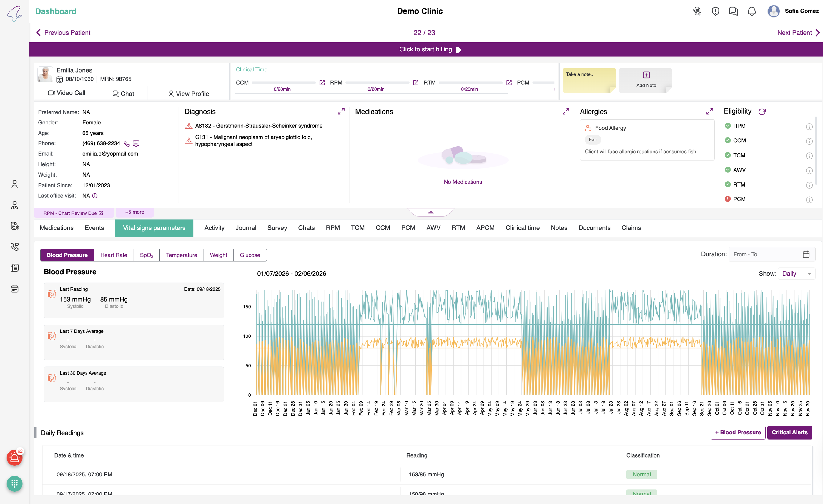Click info icon next to PCM eligibility
823x504 pixels.
coord(809,200)
